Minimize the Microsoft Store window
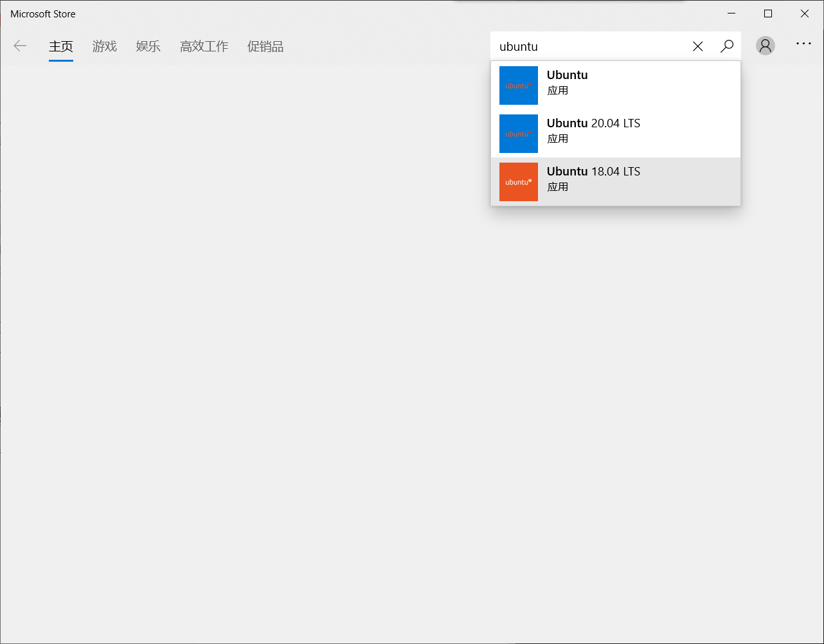Viewport: 824px width, 644px height. 731,13
